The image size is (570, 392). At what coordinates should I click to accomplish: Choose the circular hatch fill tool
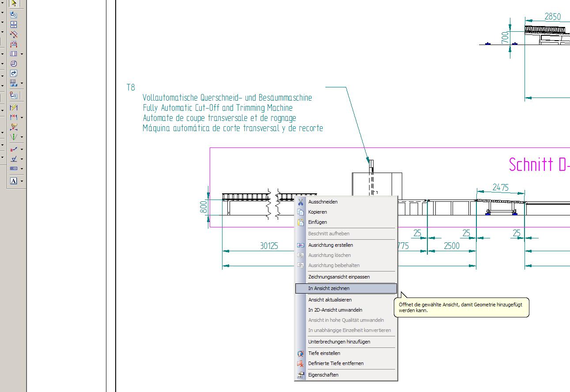pyautogui.click(x=14, y=64)
